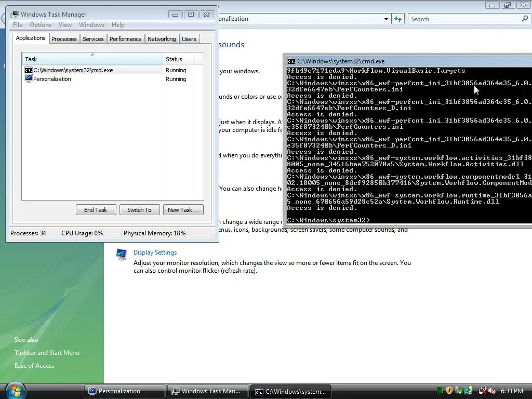Sort the list by the Task column header
The image size is (532, 399).
pyautogui.click(x=92, y=59)
